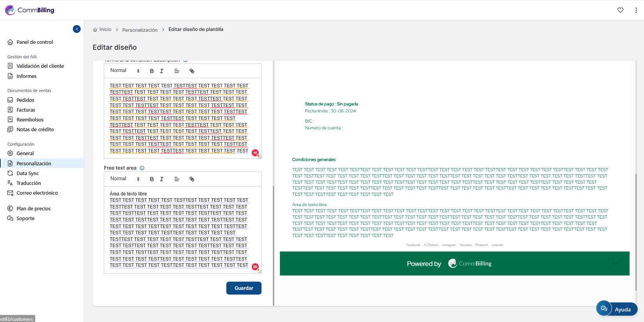Toggle bold in Free text area editor

tap(152, 179)
